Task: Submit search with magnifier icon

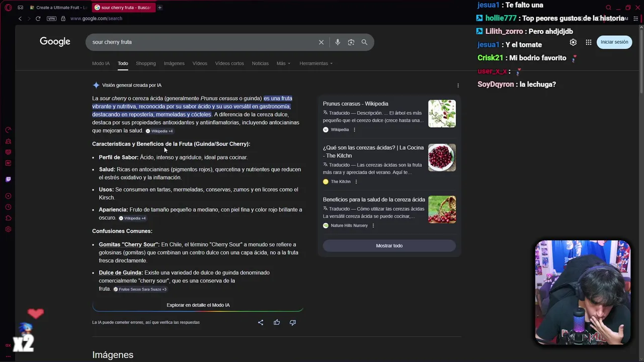Action: [x=364, y=42]
